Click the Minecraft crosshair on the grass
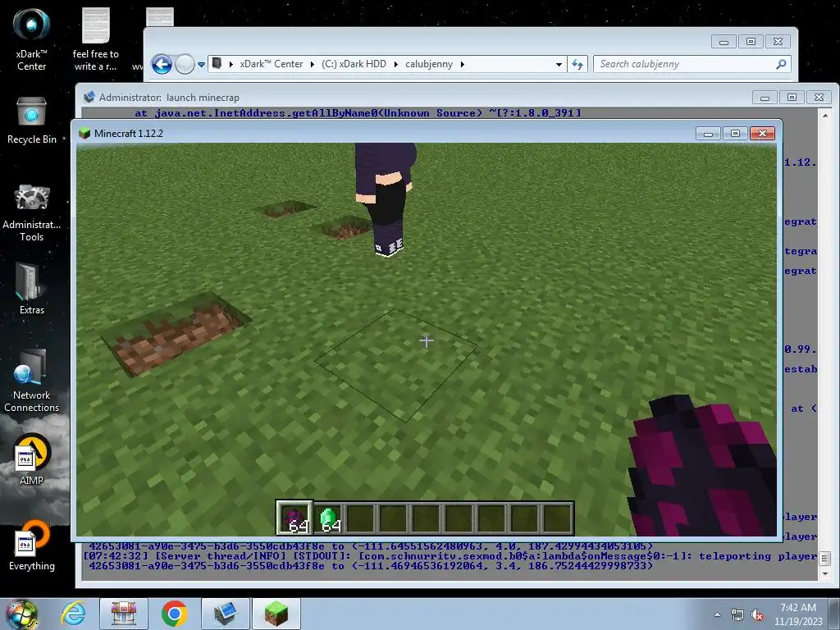840x630 pixels. point(427,340)
